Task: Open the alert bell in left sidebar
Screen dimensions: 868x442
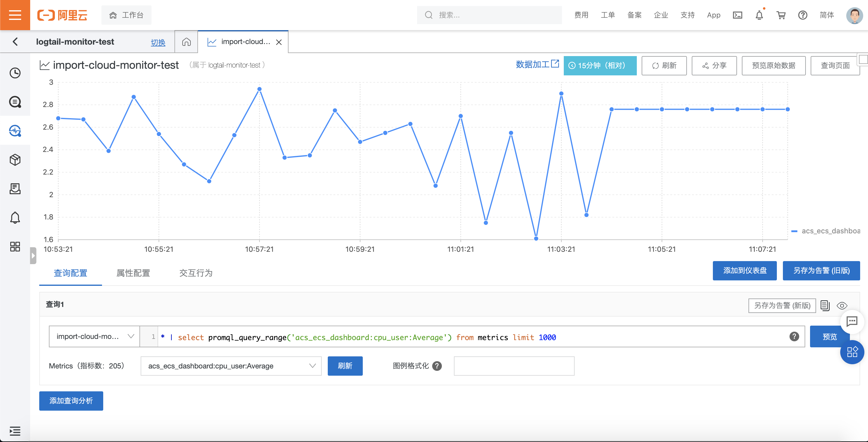Action: (15, 218)
